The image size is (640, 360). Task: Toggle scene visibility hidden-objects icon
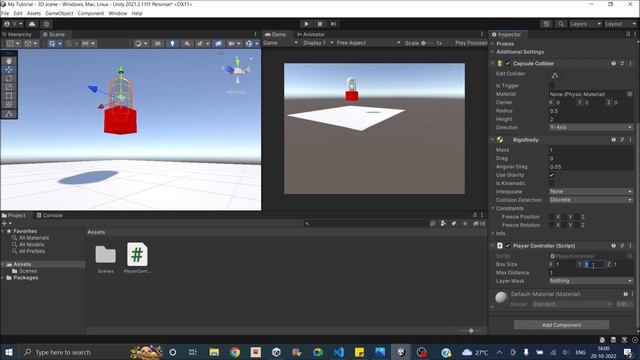coord(218,43)
